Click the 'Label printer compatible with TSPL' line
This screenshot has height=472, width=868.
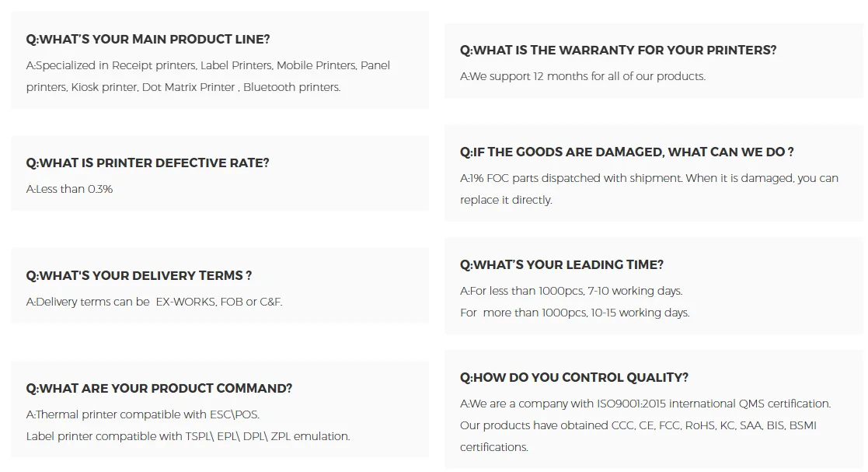pyautogui.click(x=187, y=436)
